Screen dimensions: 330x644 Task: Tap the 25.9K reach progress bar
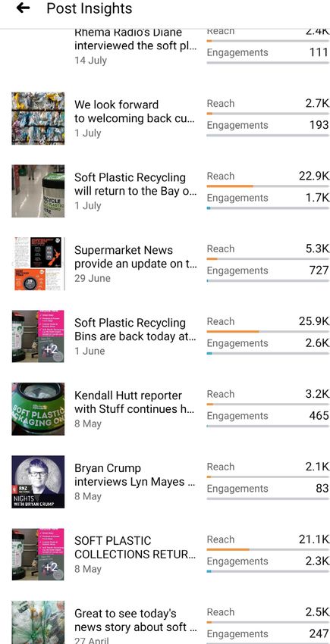268,331
